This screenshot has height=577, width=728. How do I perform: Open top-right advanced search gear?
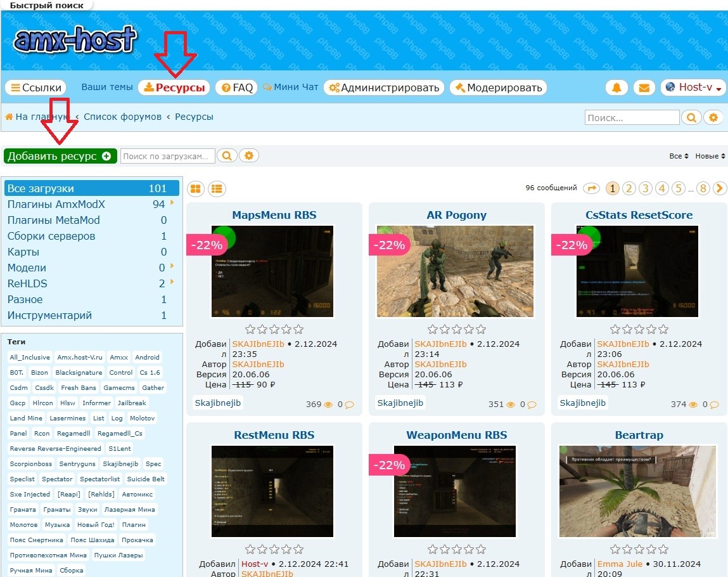[713, 117]
